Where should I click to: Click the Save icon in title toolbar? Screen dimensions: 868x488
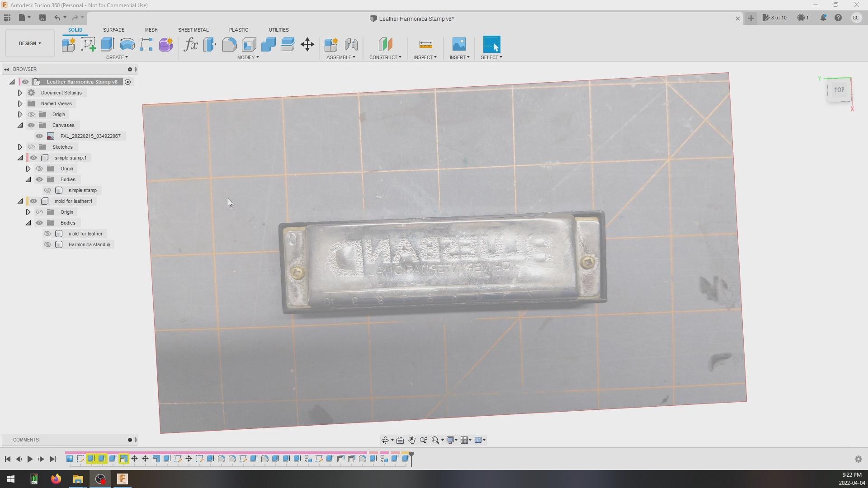(x=42, y=18)
